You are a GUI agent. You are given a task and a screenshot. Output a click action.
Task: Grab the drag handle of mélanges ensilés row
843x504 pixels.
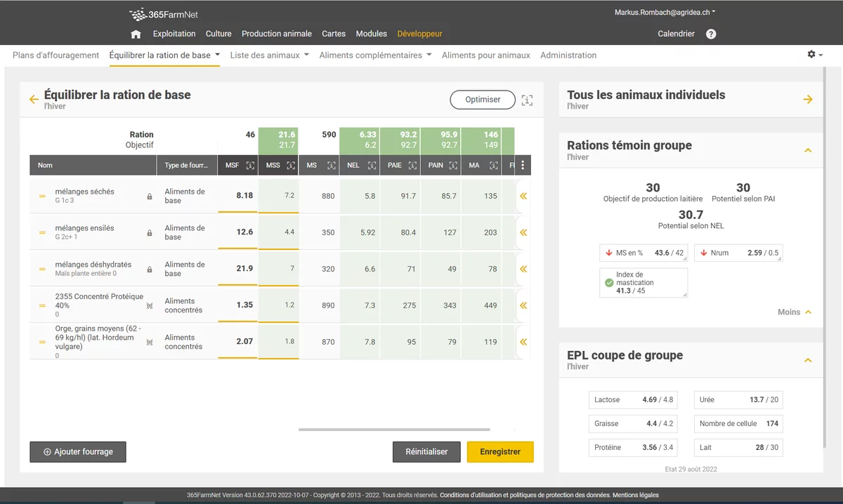point(42,232)
